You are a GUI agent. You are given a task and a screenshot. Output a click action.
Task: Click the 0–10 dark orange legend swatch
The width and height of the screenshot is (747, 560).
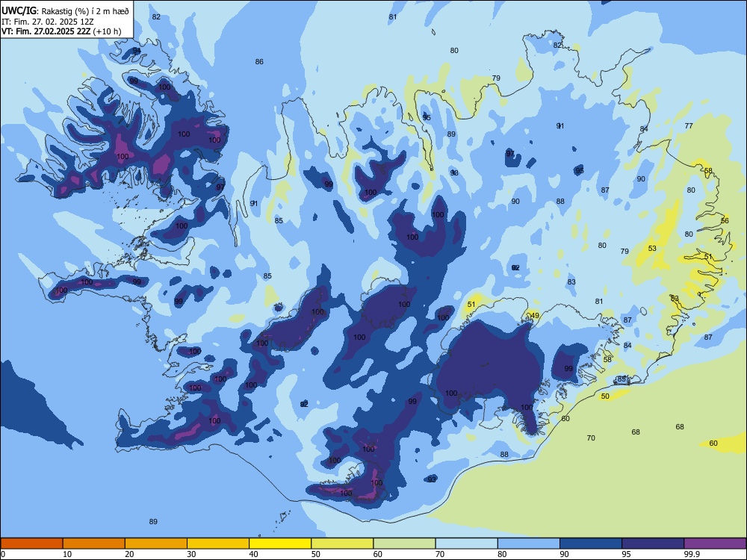pos(31,544)
